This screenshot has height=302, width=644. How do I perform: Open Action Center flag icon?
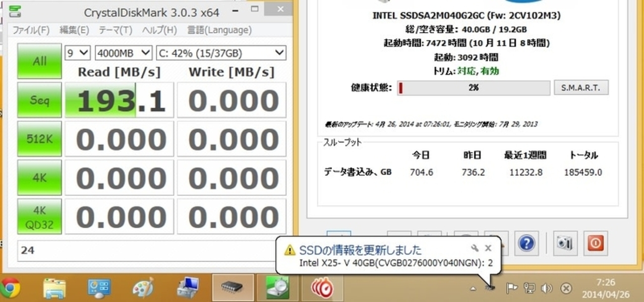click(512, 288)
